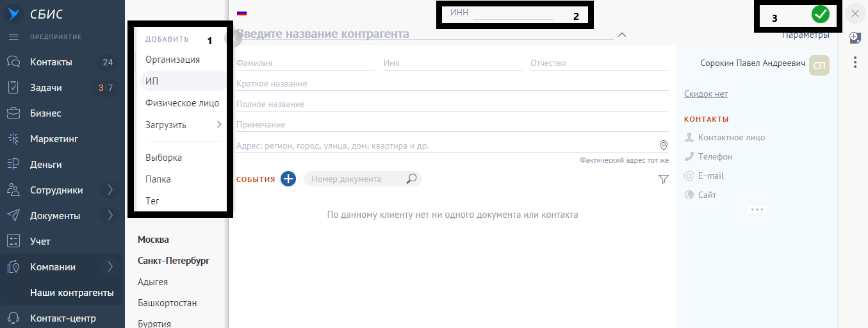Screen dimensions: 868x328
Task: Click the Учет calculator icon
Action: [13, 242]
